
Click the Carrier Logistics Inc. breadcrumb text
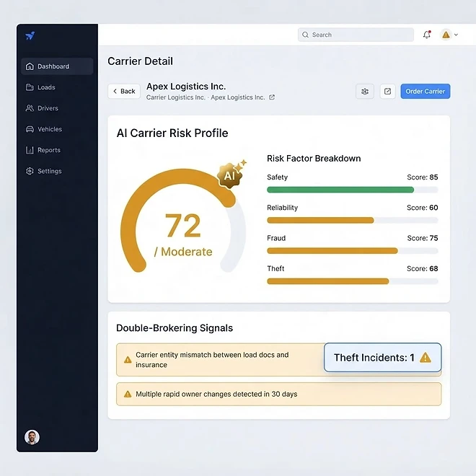176,97
